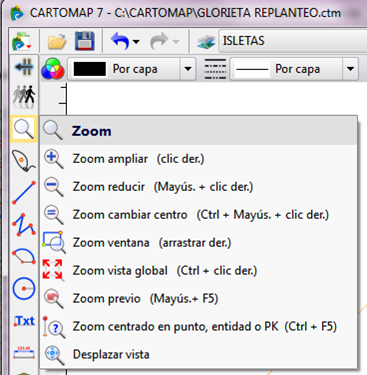Click the greyed redo arrow icon

tap(159, 41)
